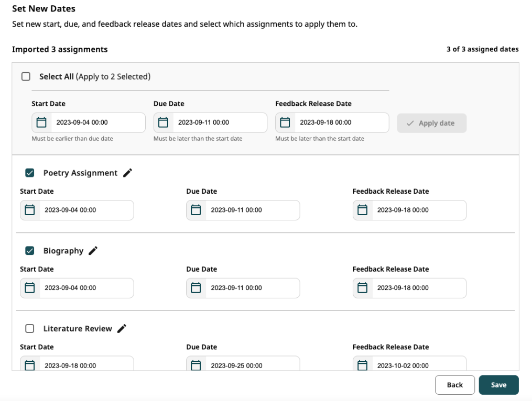Open the date picker for Biography Due Date

(x=196, y=288)
